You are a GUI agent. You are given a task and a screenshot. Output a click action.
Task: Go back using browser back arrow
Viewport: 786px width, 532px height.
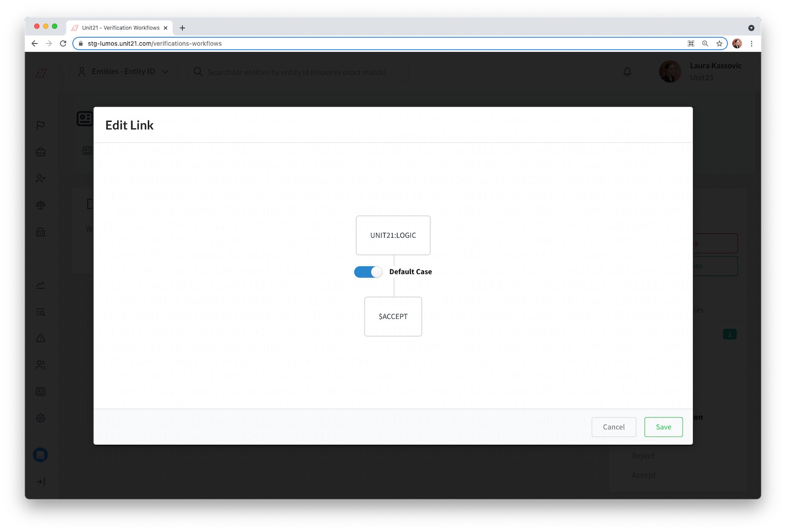click(34, 43)
